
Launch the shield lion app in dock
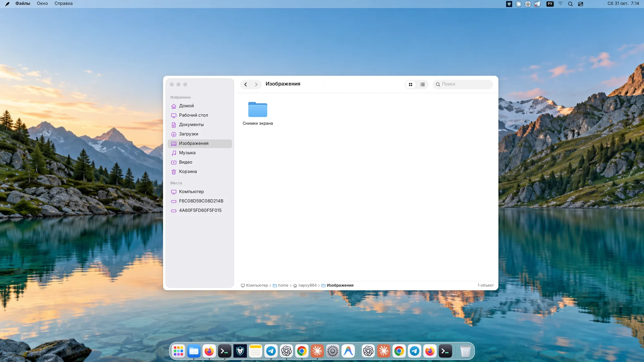[x=240, y=351]
